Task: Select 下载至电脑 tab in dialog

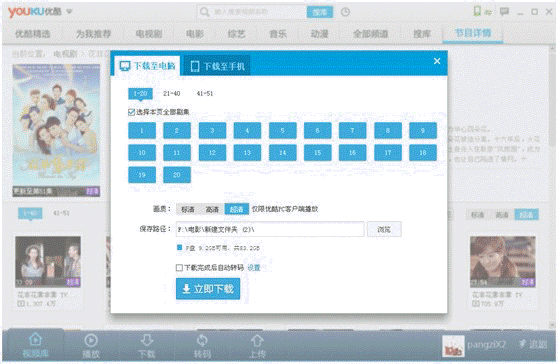Action: [x=147, y=66]
